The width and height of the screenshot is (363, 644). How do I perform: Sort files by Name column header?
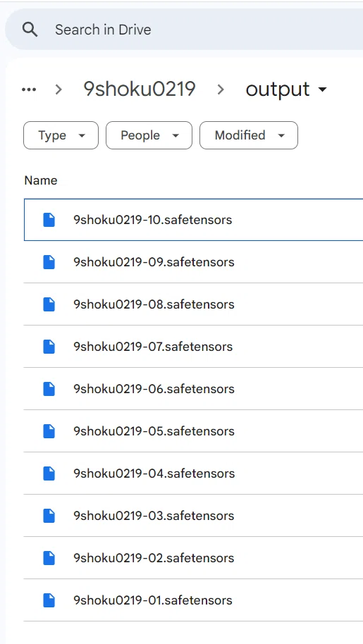[x=41, y=180]
